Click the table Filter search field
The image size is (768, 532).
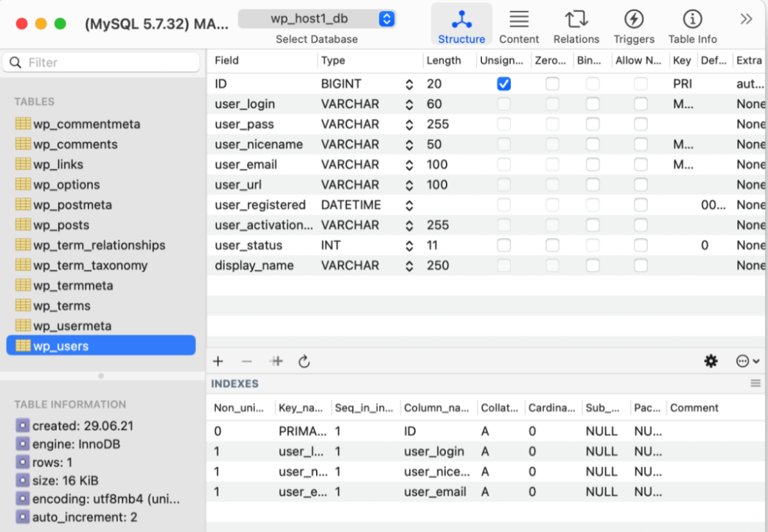point(102,62)
